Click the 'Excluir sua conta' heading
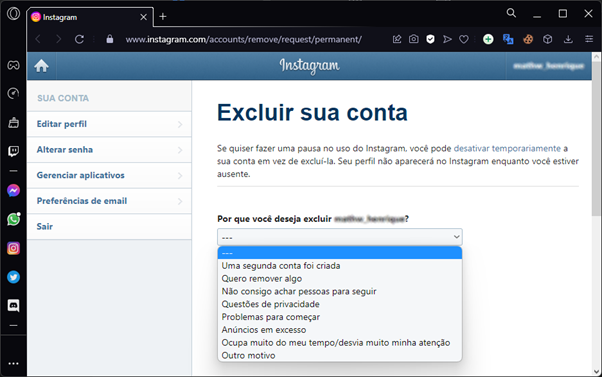 pos(312,112)
